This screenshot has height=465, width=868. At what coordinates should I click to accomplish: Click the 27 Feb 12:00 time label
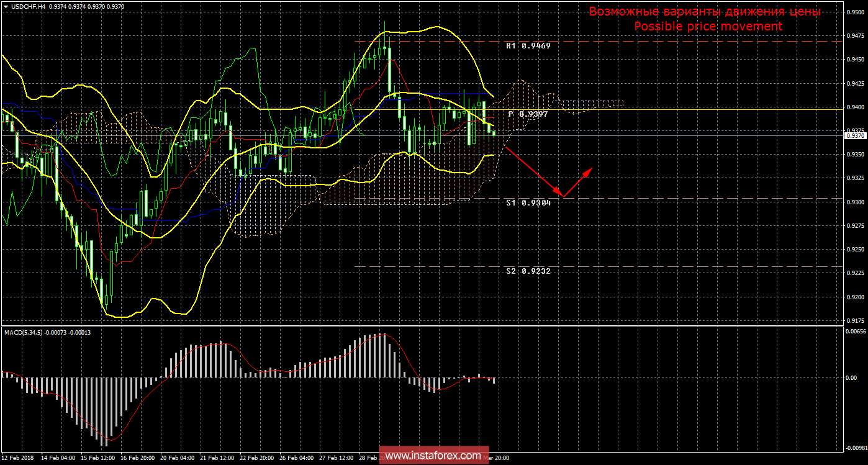coord(338,458)
